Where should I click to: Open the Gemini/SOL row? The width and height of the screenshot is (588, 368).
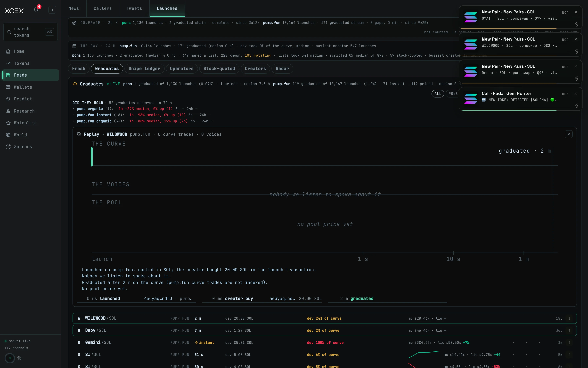click(325, 342)
